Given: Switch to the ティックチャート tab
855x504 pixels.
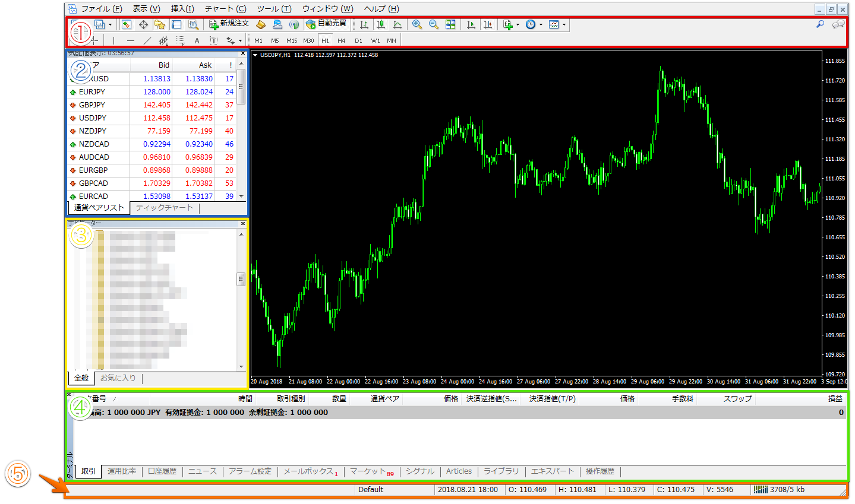Looking at the screenshot, I should [165, 208].
